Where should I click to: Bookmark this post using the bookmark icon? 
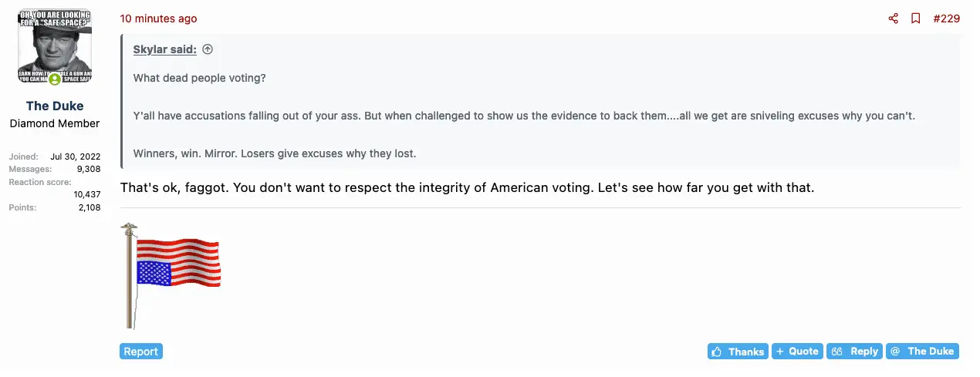(916, 19)
